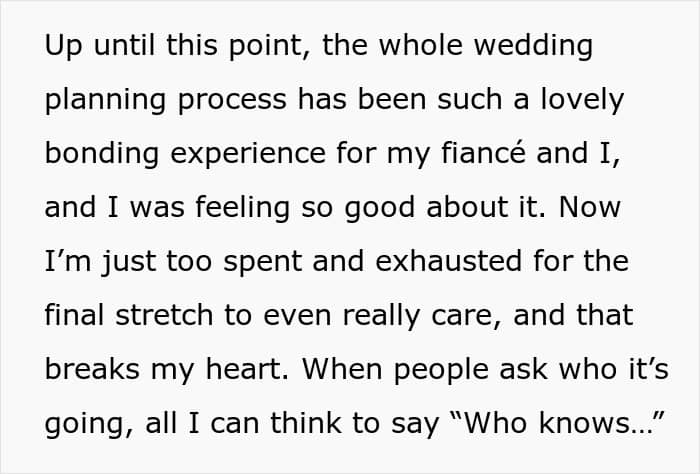Click the word "exhausted"
700x474 pixels.
[449, 261]
